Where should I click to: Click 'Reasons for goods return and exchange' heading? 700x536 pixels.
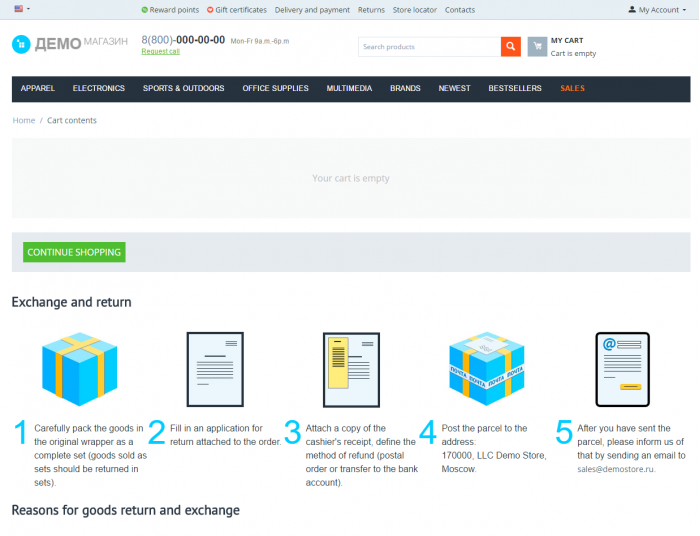[125, 510]
